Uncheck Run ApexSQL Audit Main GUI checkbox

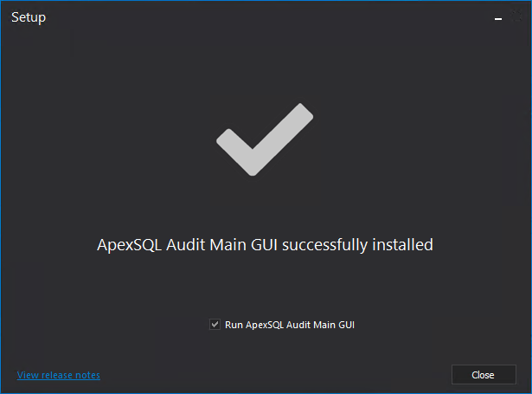tap(215, 325)
